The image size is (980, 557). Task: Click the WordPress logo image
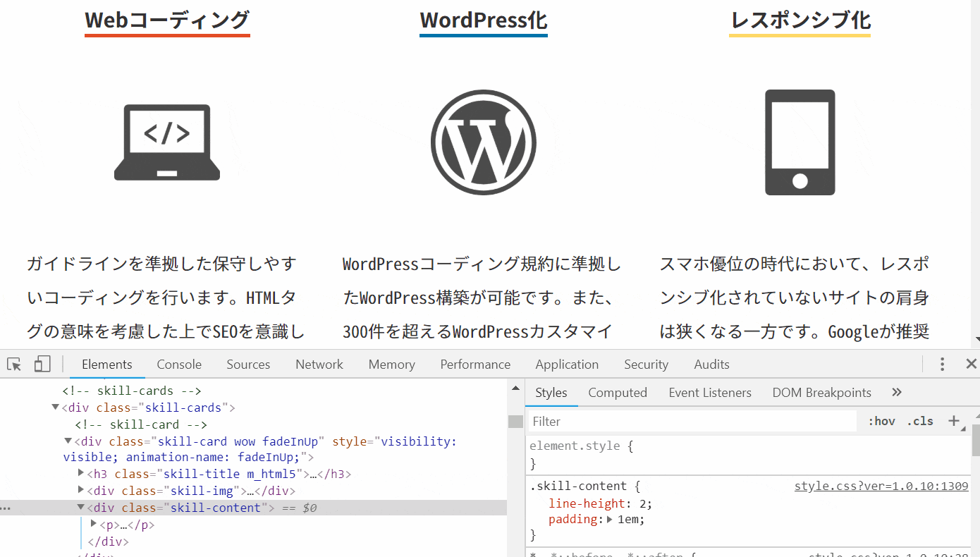(x=484, y=142)
